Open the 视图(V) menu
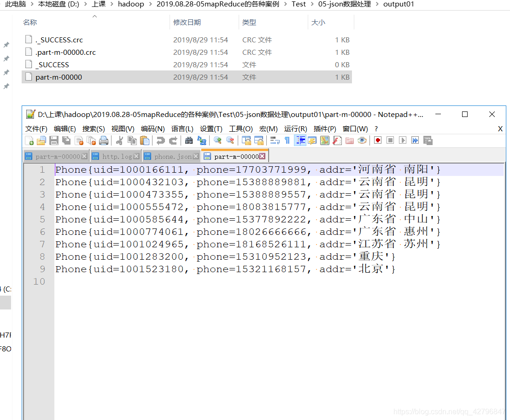The height and width of the screenshot is (420, 510). (x=123, y=129)
